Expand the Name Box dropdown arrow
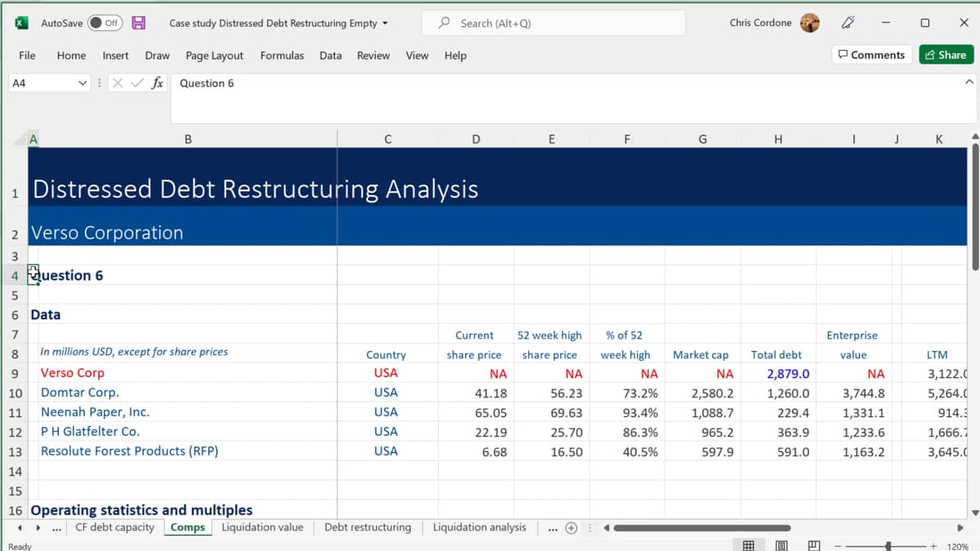This screenshot has width=980, height=551. pos(82,83)
